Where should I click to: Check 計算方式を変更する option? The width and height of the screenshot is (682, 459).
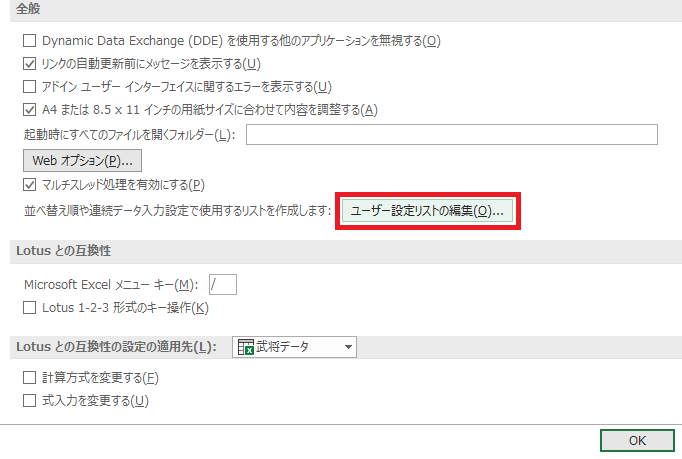tap(29, 378)
